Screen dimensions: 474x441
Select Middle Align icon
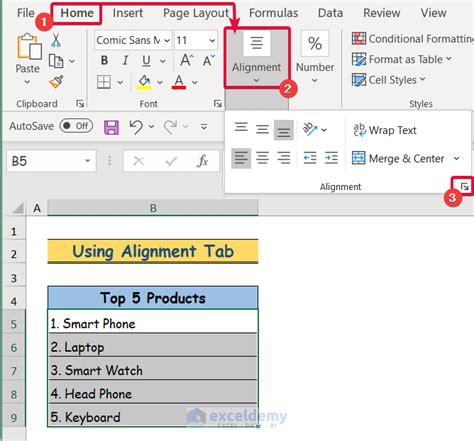262,129
